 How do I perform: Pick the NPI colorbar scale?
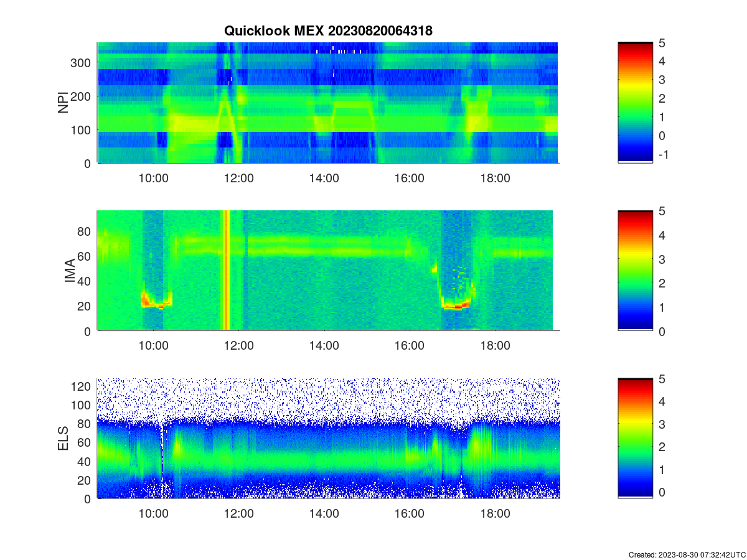pos(636,103)
